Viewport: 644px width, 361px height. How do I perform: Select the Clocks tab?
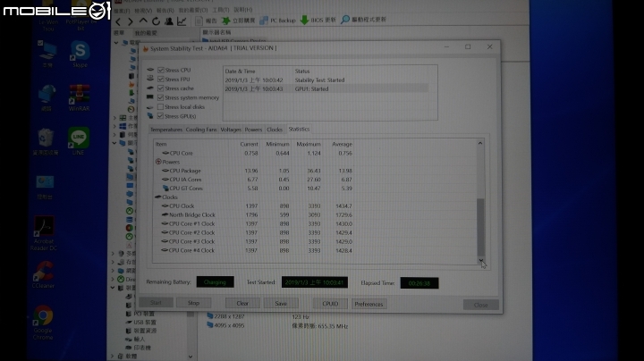click(x=275, y=130)
